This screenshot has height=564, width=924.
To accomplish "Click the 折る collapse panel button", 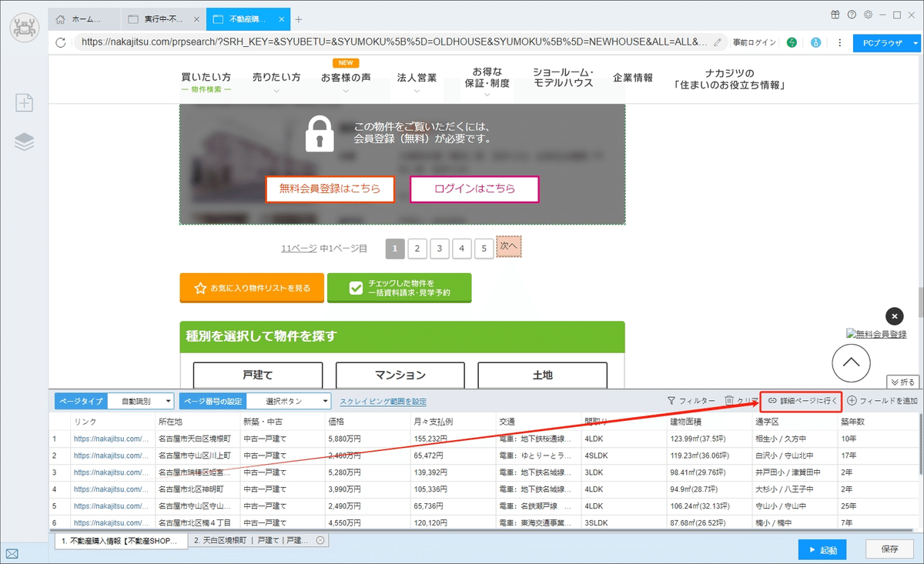I will (903, 382).
